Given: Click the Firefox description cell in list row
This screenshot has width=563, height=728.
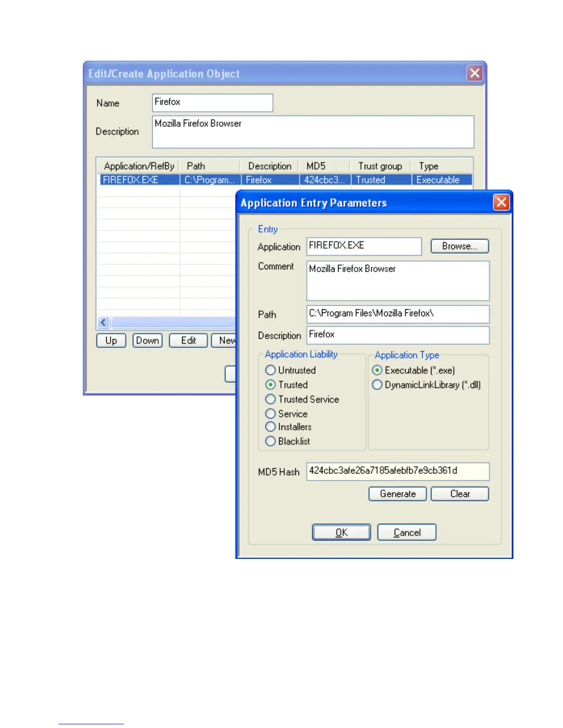Looking at the screenshot, I should 270,180.
